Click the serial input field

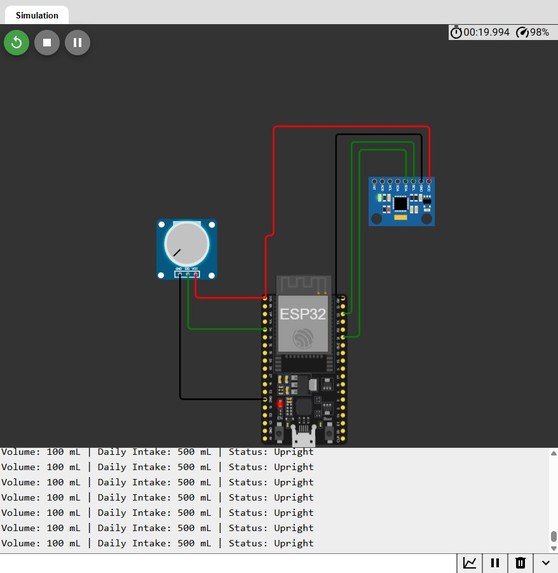(x=228, y=563)
